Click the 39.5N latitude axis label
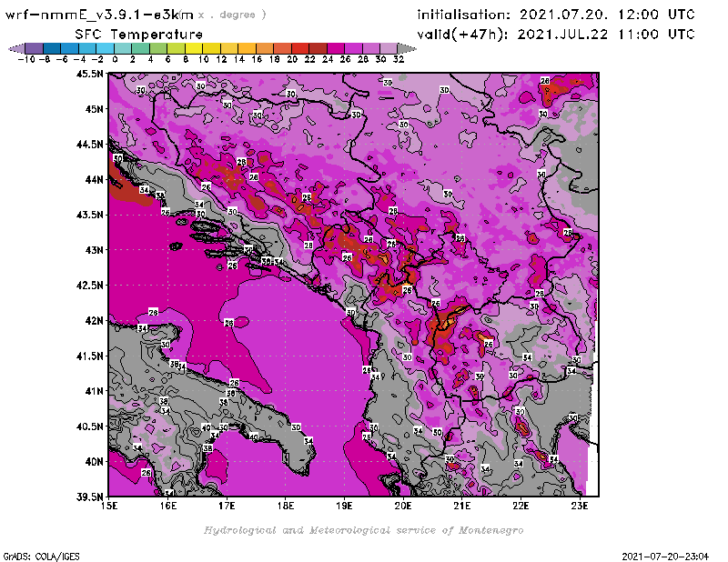Image resolution: width=728 pixels, height=562 pixels. pos(89,497)
